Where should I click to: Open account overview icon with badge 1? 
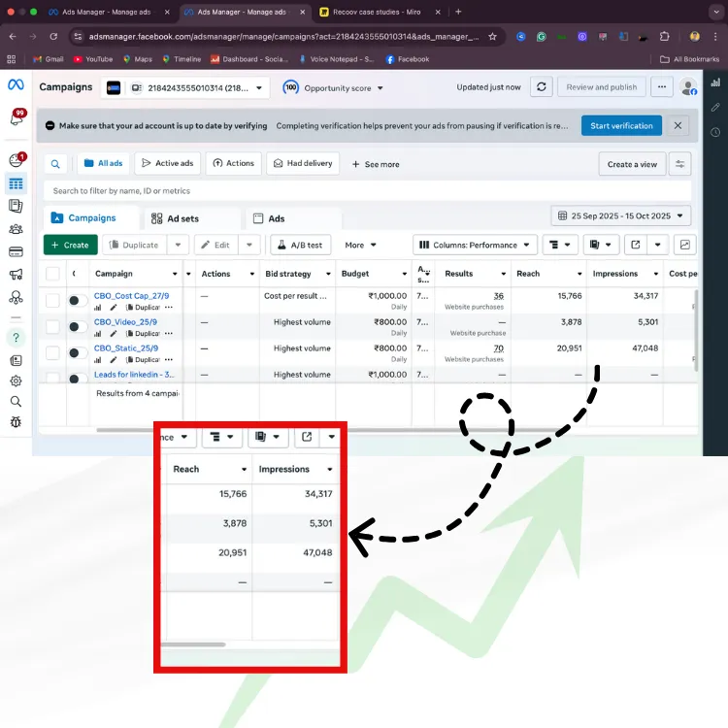point(17,160)
